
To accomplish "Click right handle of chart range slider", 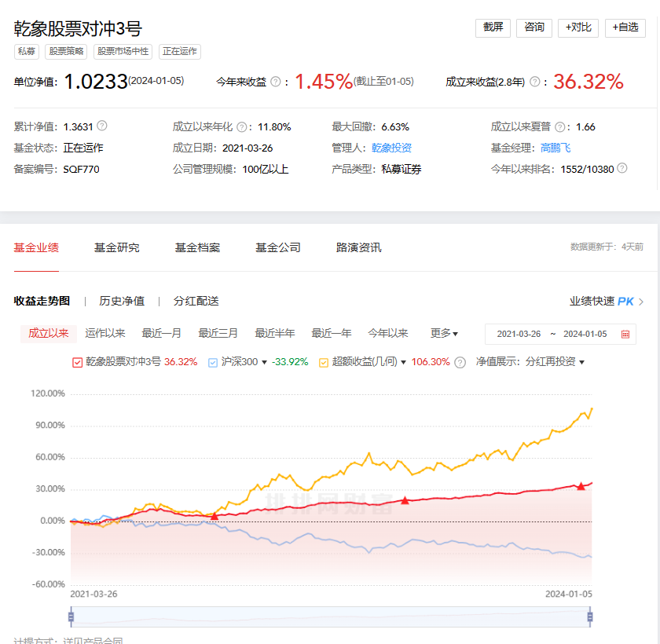I will click(590, 617).
